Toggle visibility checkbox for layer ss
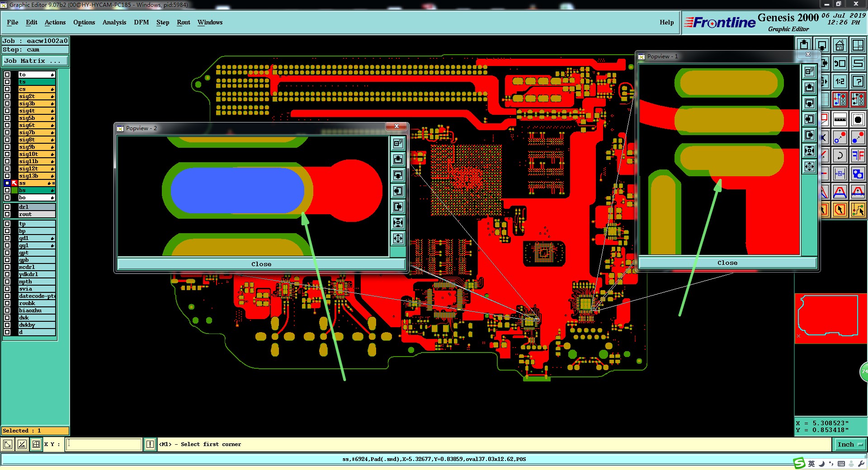The width and height of the screenshot is (868, 470). 7,183
